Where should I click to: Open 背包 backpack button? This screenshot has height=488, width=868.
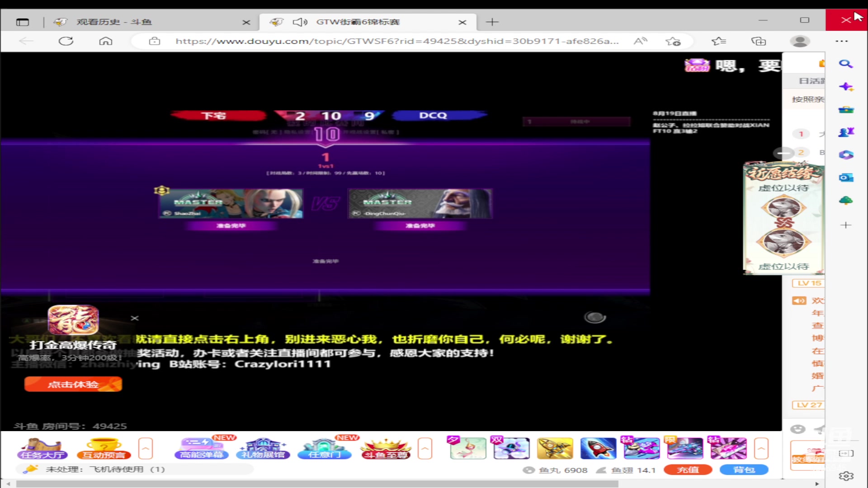click(x=744, y=470)
